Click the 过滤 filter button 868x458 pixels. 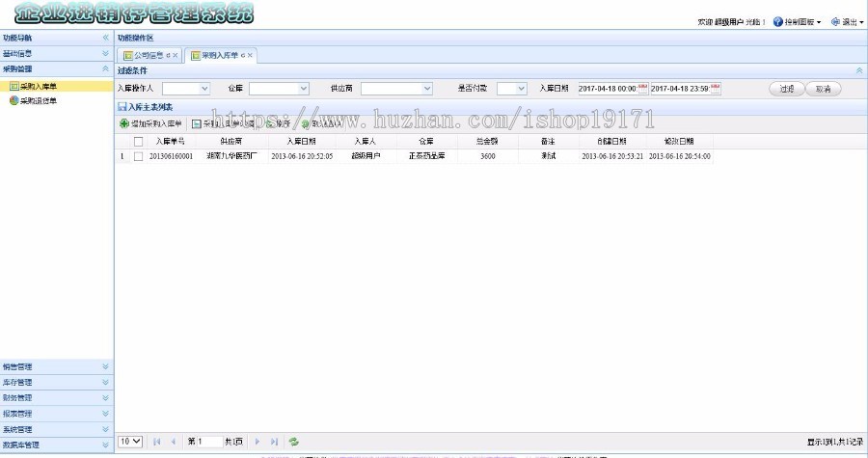tap(787, 89)
